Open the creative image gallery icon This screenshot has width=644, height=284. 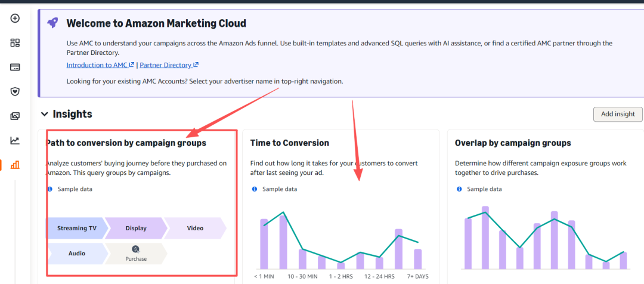15,116
